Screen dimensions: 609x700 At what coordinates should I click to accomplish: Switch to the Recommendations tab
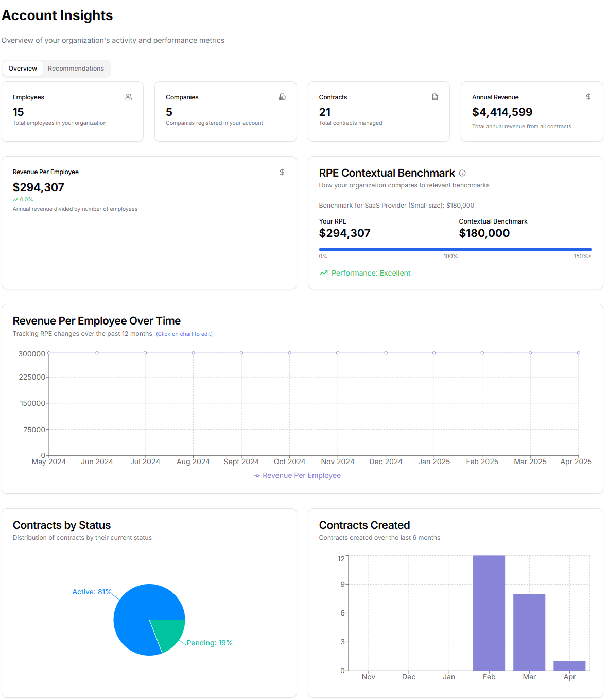pyautogui.click(x=76, y=69)
